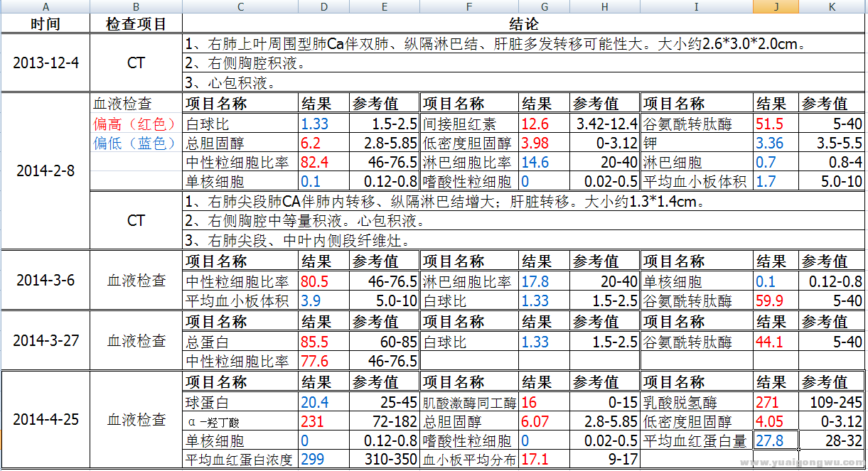Select column C header
The image size is (868, 471).
pos(240,6)
